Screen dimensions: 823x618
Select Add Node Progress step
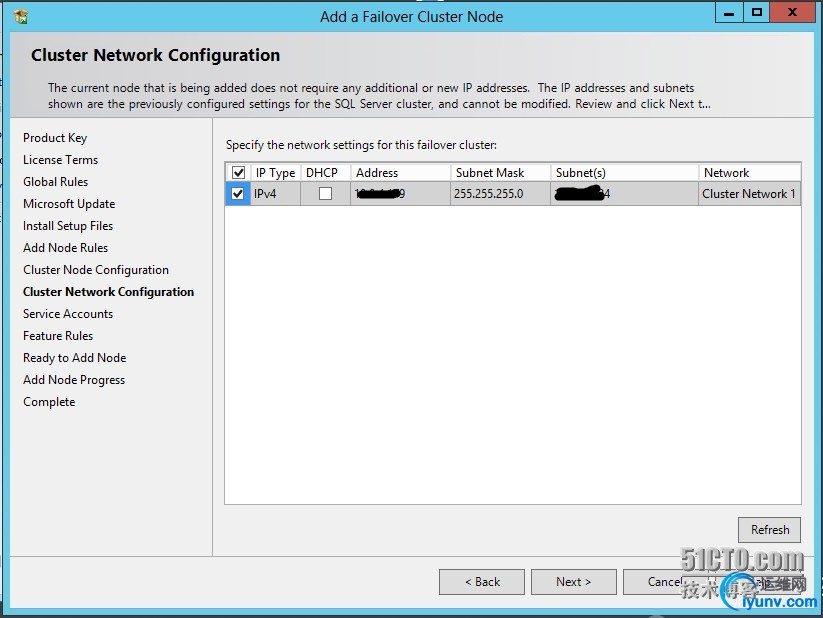[74, 380]
